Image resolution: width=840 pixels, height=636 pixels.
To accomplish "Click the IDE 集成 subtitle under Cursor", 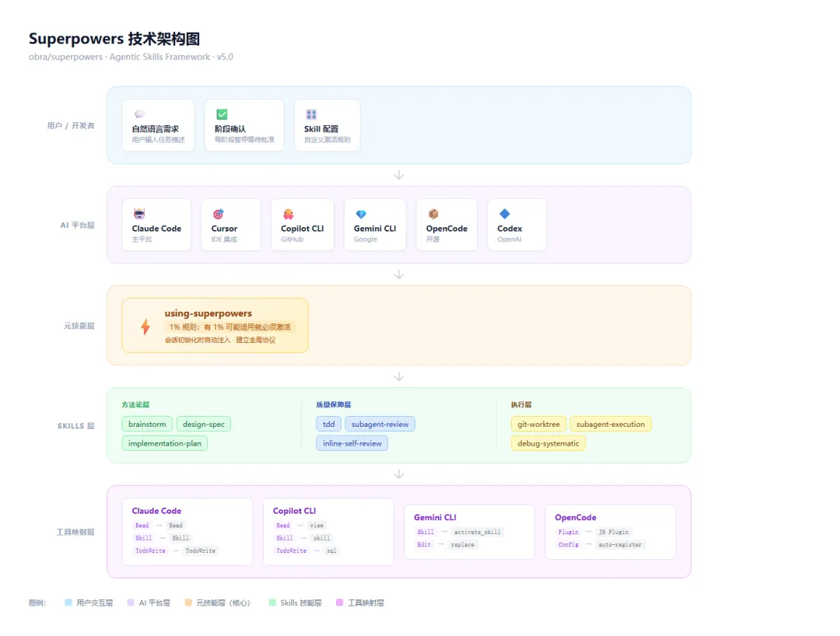I will tap(224, 239).
